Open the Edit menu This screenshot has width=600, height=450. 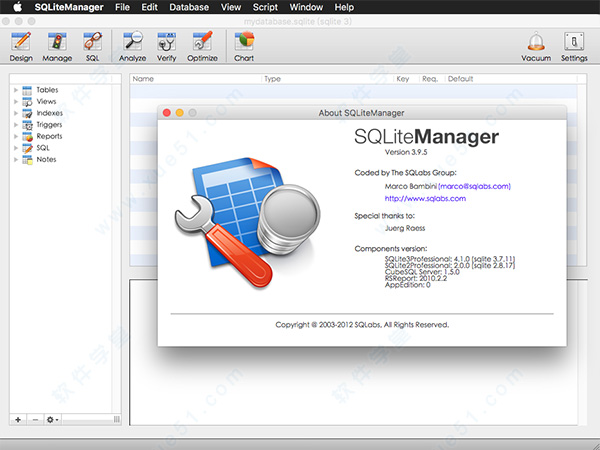(x=149, y=7)
